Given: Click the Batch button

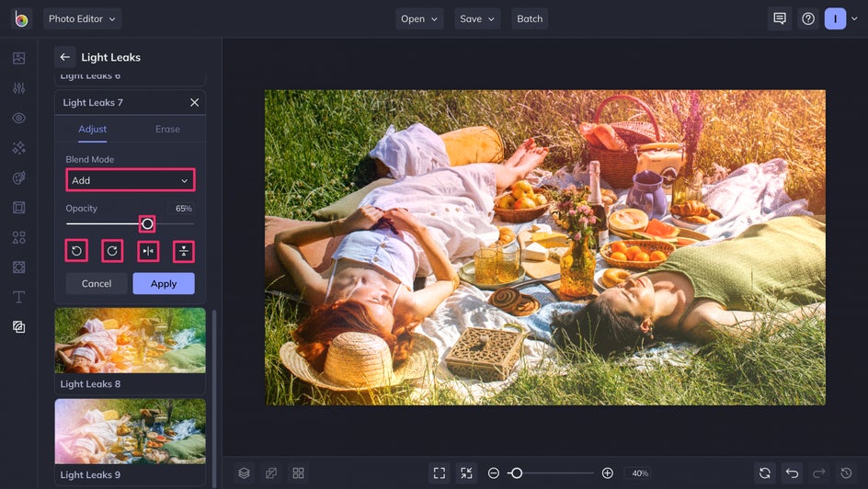Looking at the screenshot, I should click(530, 18).
